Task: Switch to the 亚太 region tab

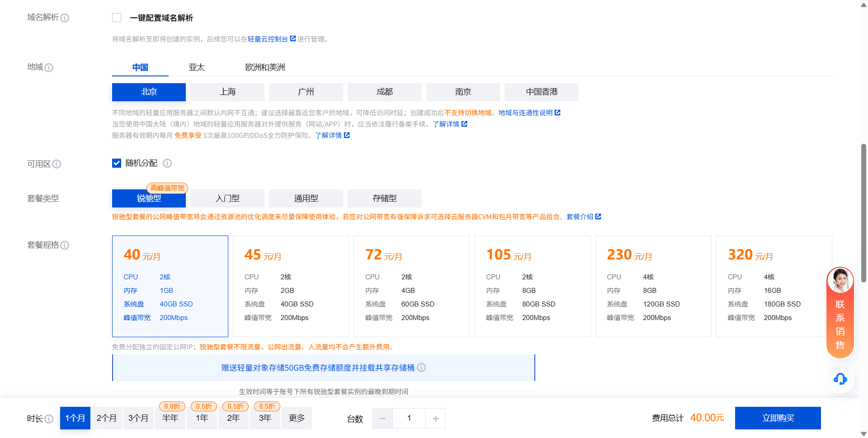Action: coord(197,67)
